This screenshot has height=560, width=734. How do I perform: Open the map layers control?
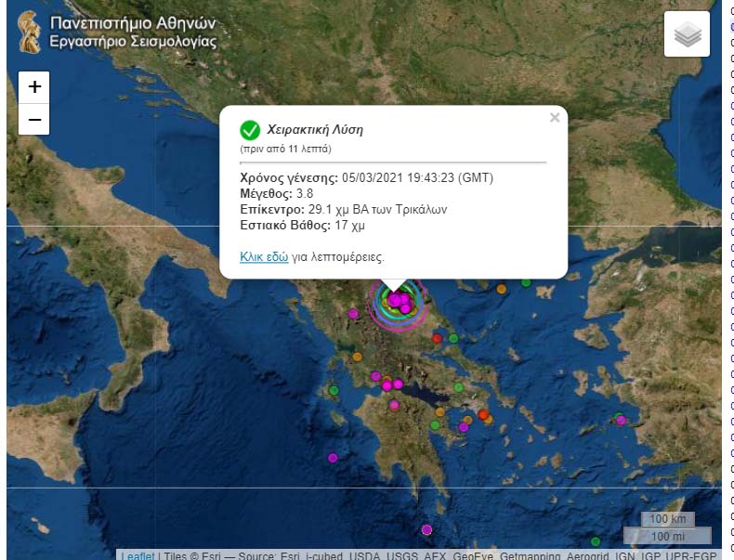point(687,35)
